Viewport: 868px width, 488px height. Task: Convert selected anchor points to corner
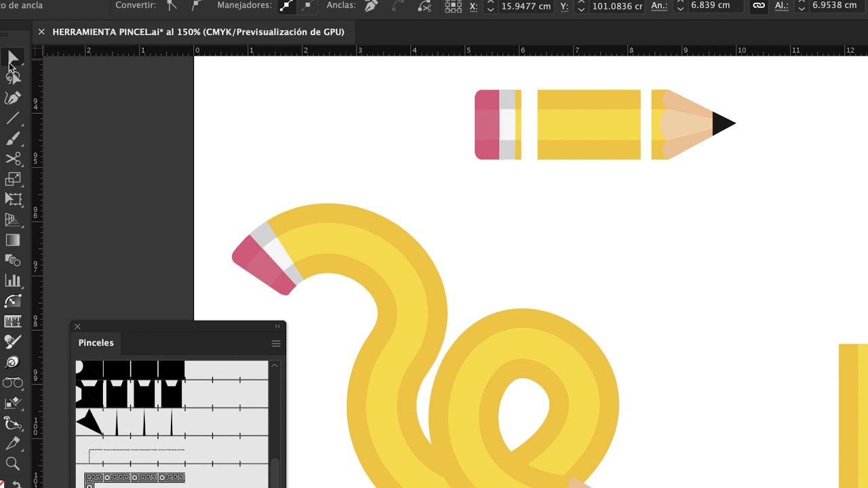point(172,5)
